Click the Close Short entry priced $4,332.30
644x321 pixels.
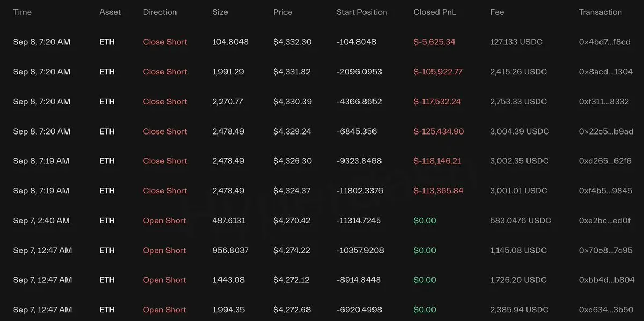point(165,42)
